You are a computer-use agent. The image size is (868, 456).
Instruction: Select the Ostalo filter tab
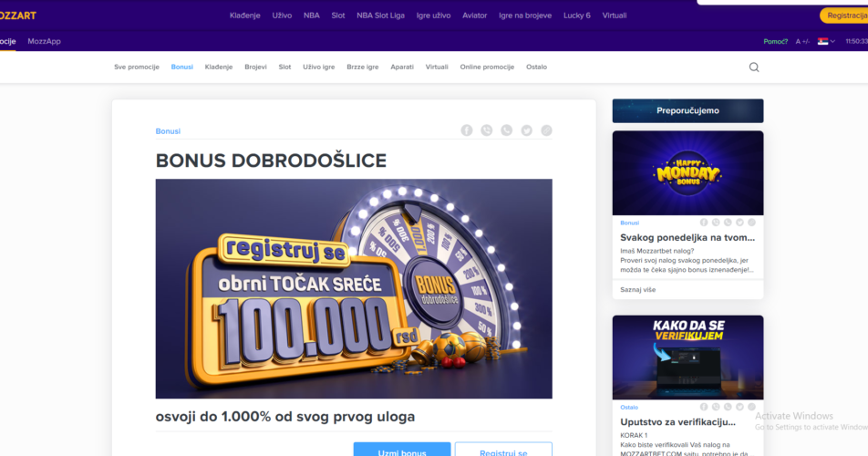coord(536,67)
